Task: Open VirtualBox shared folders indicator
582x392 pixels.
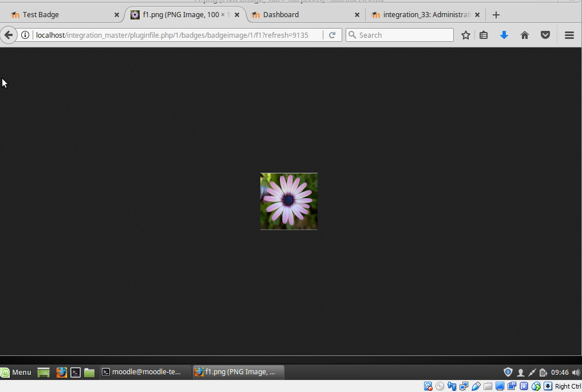Action: [488, 386]
